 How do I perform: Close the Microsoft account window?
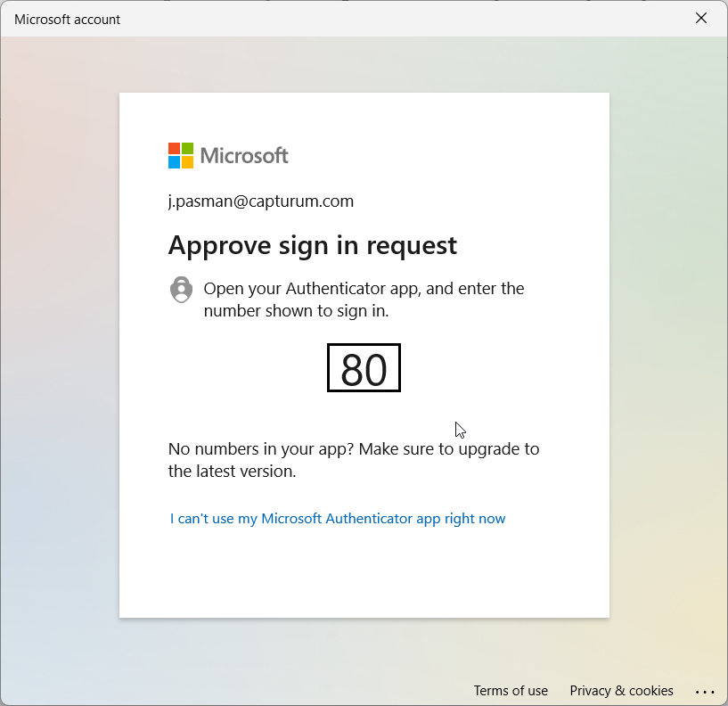(x=701, y=19)
